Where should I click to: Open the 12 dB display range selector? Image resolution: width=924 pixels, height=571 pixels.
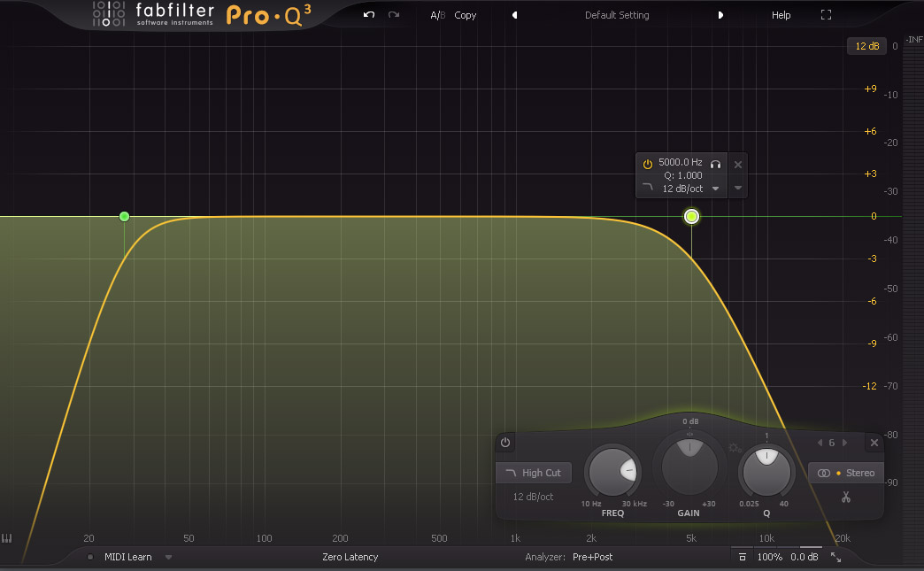coord(866,46)
